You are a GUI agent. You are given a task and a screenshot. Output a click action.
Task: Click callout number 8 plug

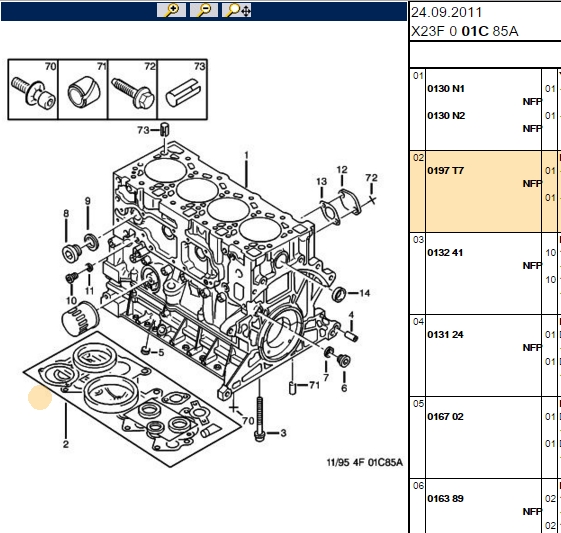click(66, 214)
